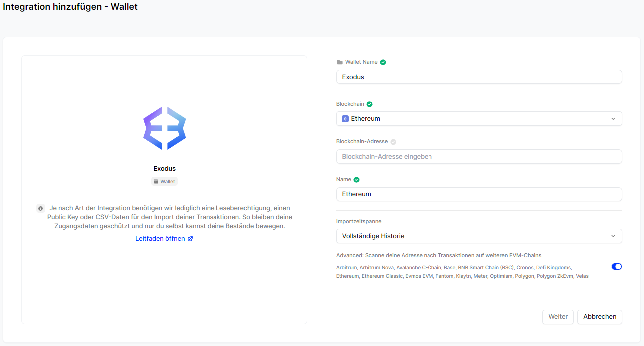The width and height of the screenshot is (644, 346).
Task: Click the green checkmark next to Wallet Name
Action: click(x=383, y=62)
